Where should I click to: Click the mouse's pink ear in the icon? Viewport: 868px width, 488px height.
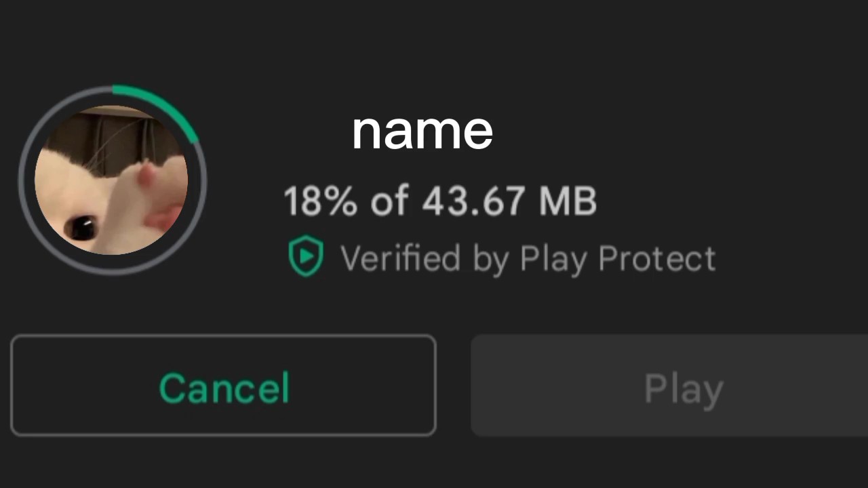click(x=146, y=176)
